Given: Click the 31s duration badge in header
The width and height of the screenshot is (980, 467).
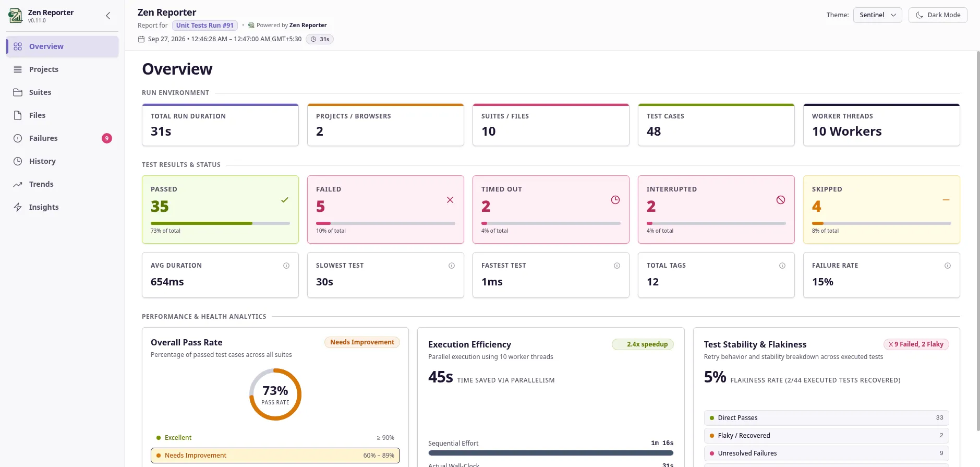Looking at the screenshot, I should (x=320, y=39).
